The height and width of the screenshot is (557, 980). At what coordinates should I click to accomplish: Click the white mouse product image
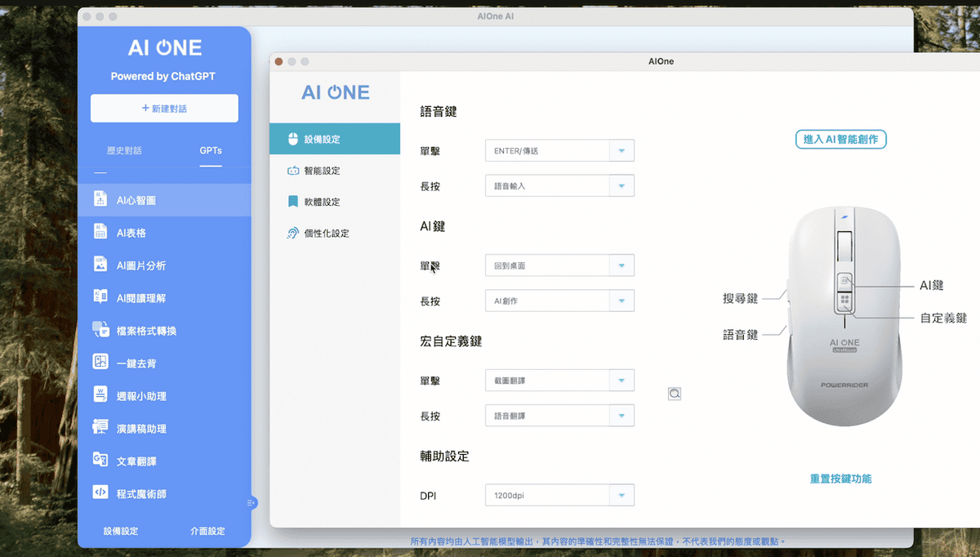[844, 315]
